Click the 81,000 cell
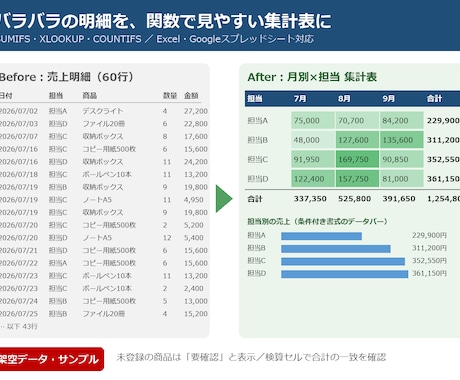This screenshot has width=460, height=380. coord(401,179)
